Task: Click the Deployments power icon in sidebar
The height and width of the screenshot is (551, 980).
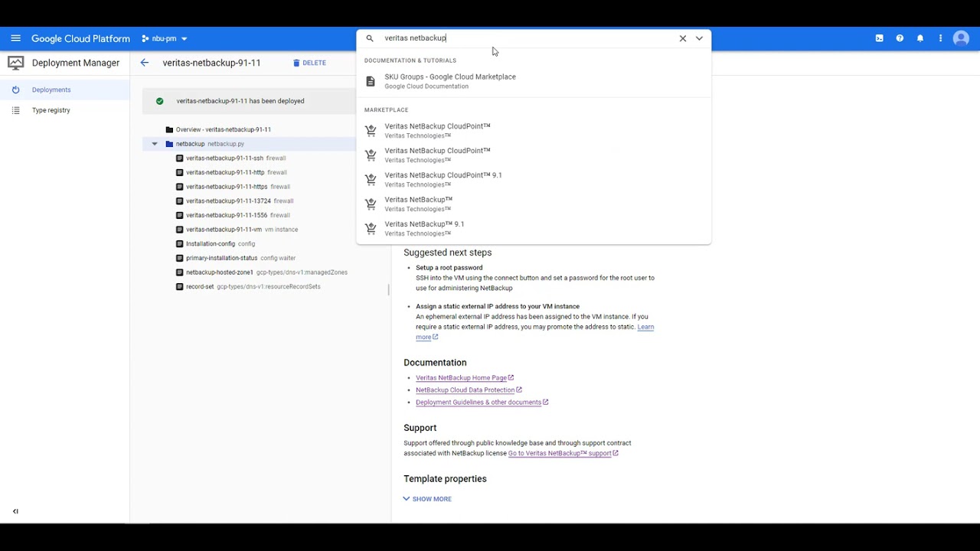Action: 15,90
